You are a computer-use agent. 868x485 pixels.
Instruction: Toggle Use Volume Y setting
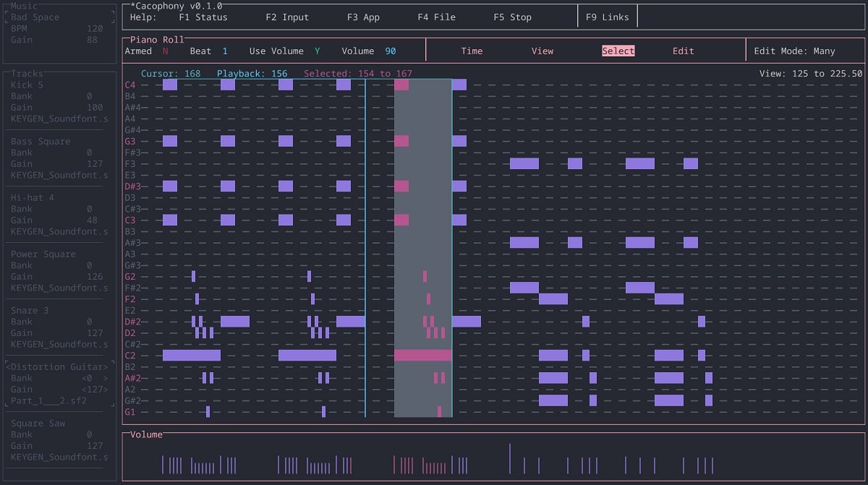(x=317, y=51)
